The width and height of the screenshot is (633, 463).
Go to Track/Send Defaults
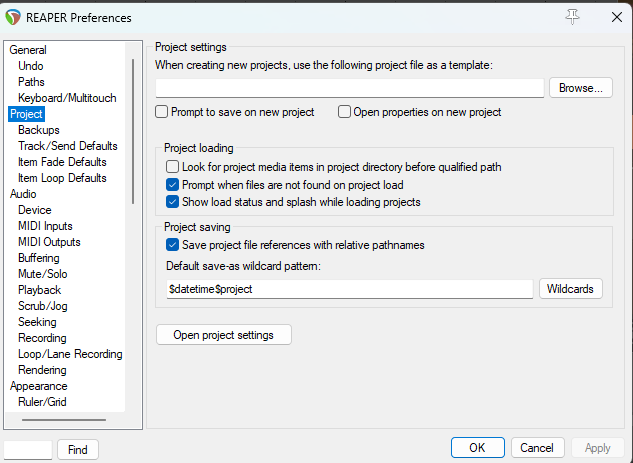(68, 146)
